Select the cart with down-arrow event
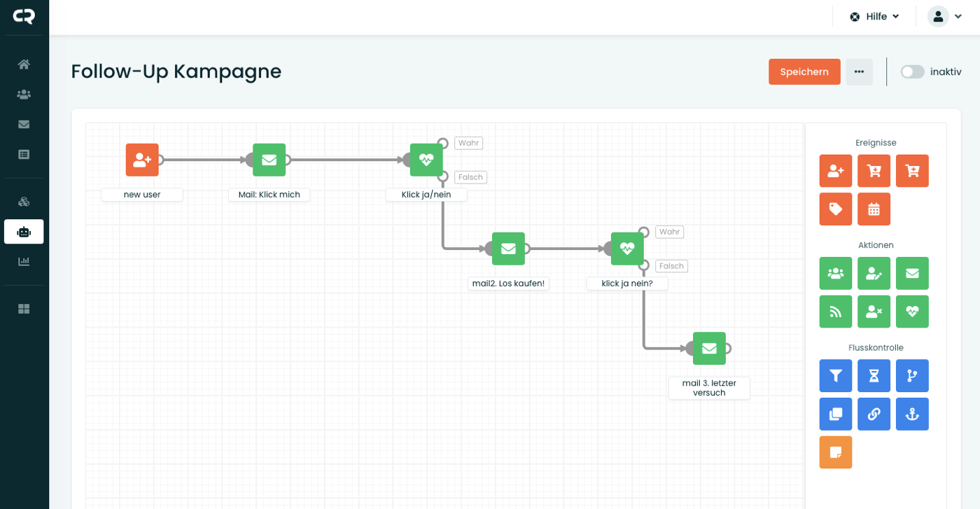The image size is (980, 509). click(874, 171)
